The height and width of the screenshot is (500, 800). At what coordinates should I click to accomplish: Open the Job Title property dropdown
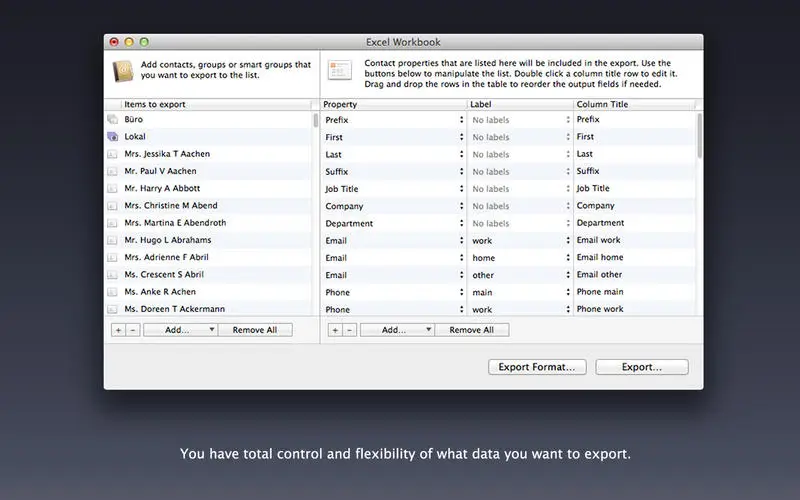click(461, 189)
